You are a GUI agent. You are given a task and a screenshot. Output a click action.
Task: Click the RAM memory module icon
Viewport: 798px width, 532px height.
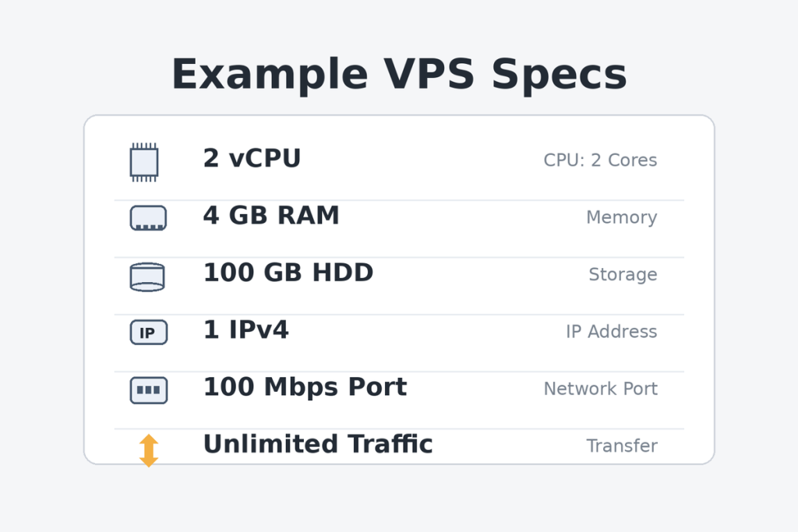(148, 218)
